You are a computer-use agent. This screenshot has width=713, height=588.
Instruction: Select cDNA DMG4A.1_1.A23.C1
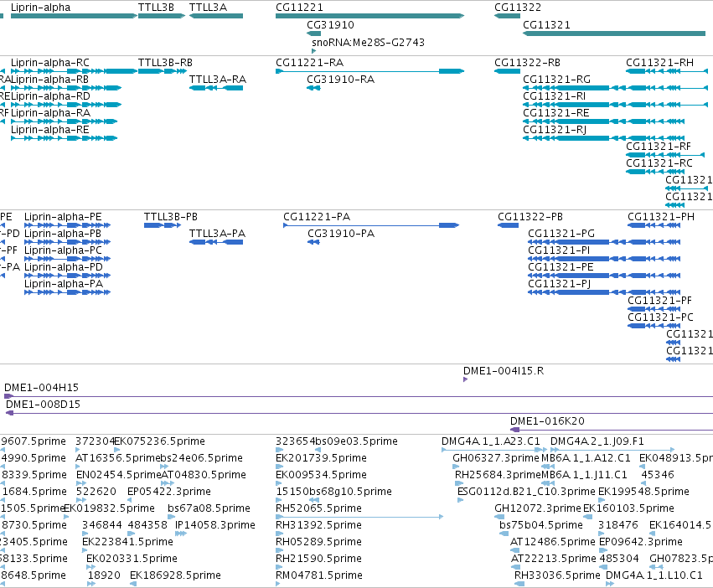pos(494,450)
